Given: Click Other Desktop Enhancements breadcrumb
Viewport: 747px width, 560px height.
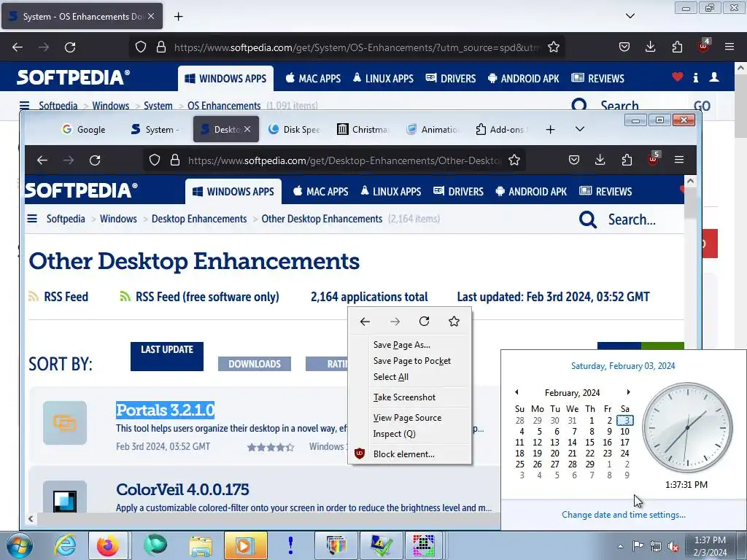Looking at the screenshot, I should [322, 219].
